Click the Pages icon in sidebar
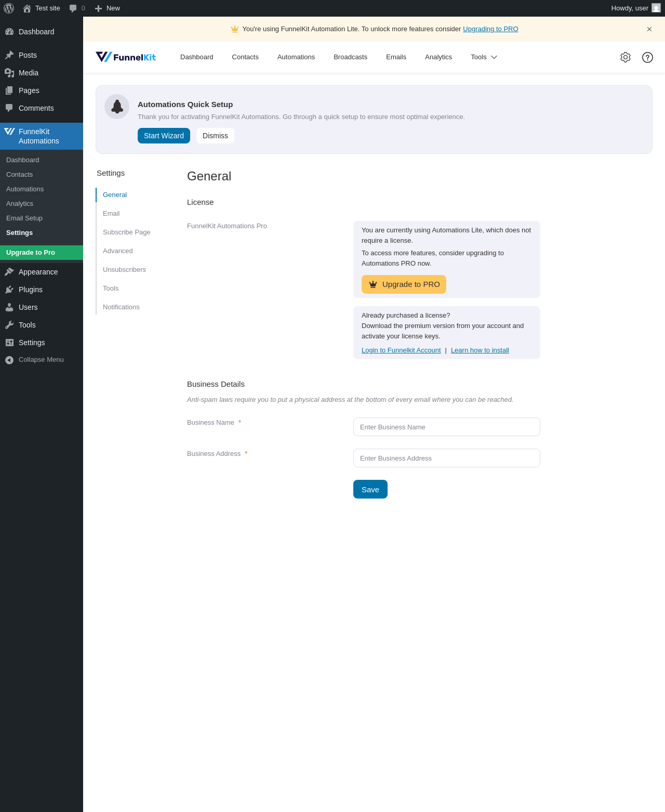Screen dimensions: 665x812 (9, 90)
